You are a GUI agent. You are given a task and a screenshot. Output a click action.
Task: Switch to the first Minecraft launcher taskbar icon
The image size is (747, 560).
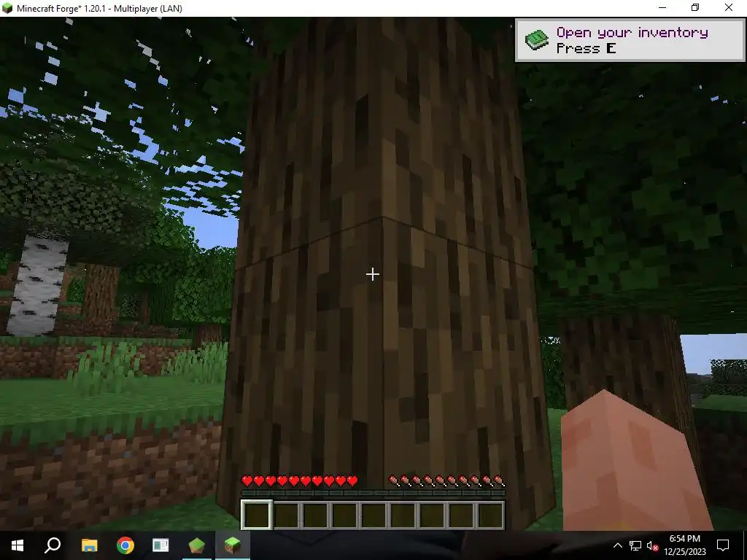coord(196,545)
